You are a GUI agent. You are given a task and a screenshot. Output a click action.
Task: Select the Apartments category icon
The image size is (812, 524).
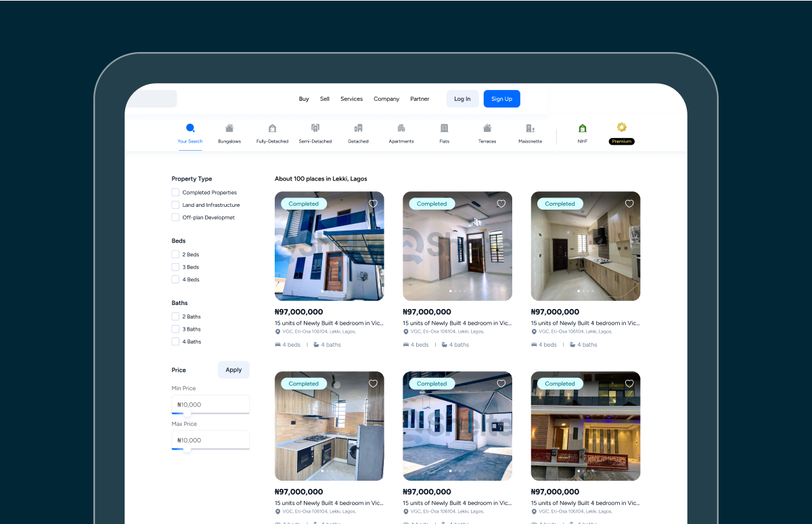click(401, 128)
